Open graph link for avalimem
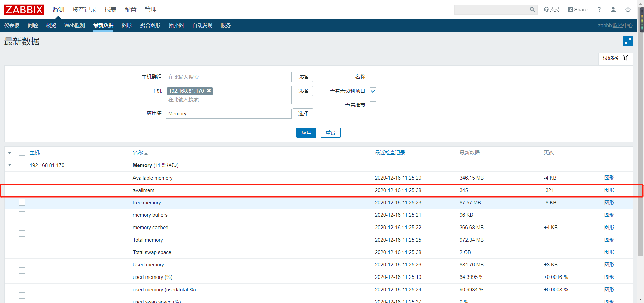Viewport: 644px width, 303px height. pyautogui.click(x=609, y=190)
